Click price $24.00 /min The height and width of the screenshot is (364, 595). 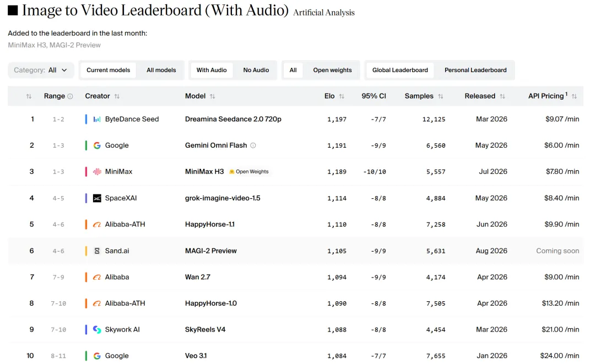click(560, 356)
